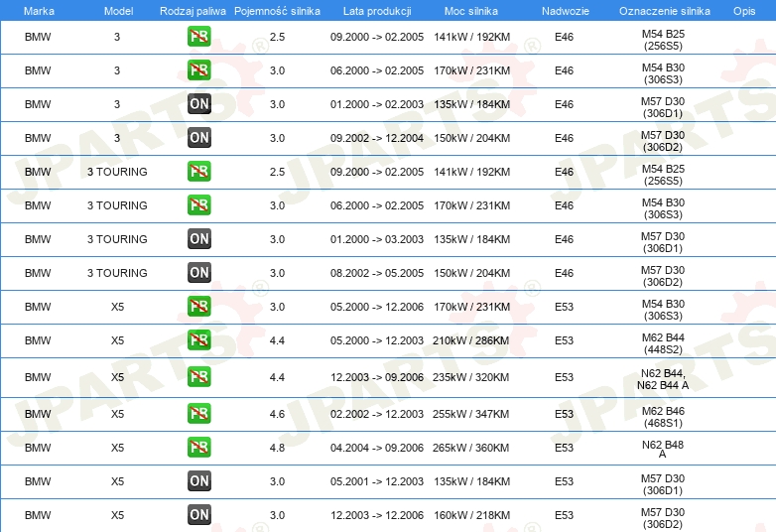This screenshot has height=532, width=776.
Task: Click the Rodzaj paliwa column header
Action: [193, 11]
